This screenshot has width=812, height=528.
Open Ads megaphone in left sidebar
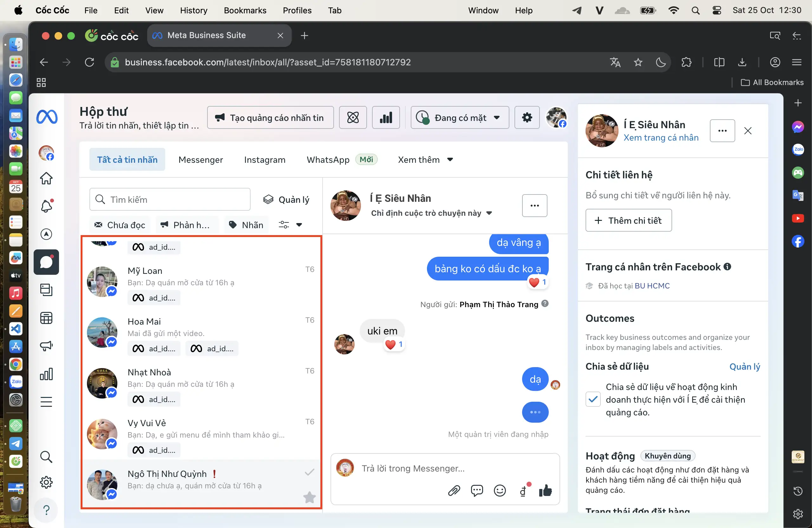pyautogui.click(x=46, y=346)
